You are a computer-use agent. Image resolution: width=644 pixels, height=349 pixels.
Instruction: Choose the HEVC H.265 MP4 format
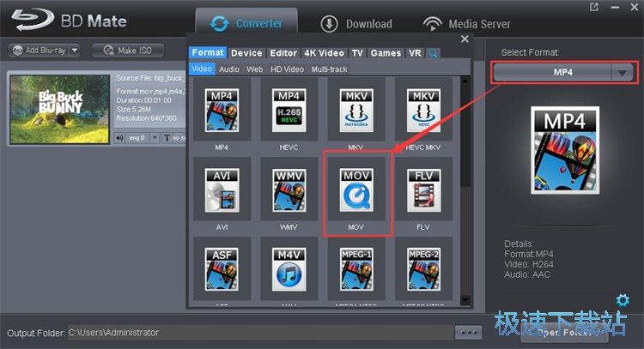pyautogui.click(x=289, y=110)
